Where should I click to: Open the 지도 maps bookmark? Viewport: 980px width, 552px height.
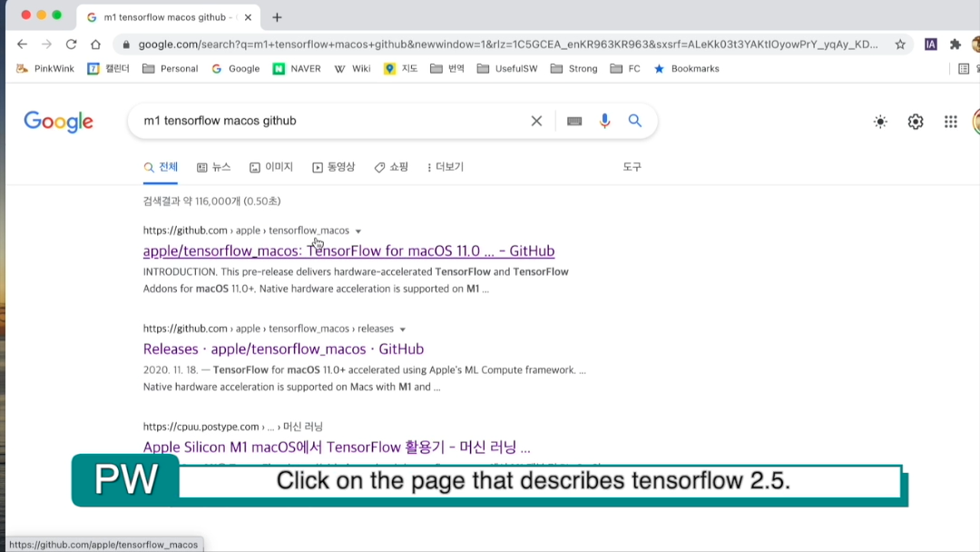click(401, 69)
